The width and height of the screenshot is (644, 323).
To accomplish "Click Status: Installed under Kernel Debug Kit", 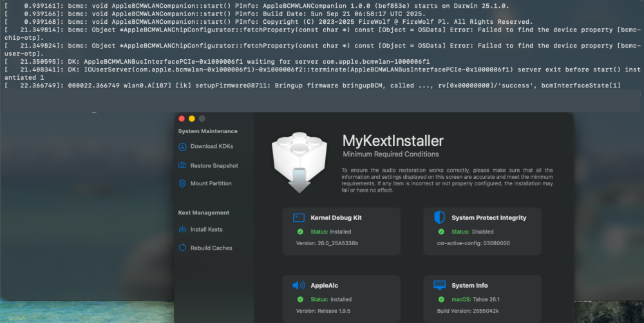I will (x=330, y=232).
